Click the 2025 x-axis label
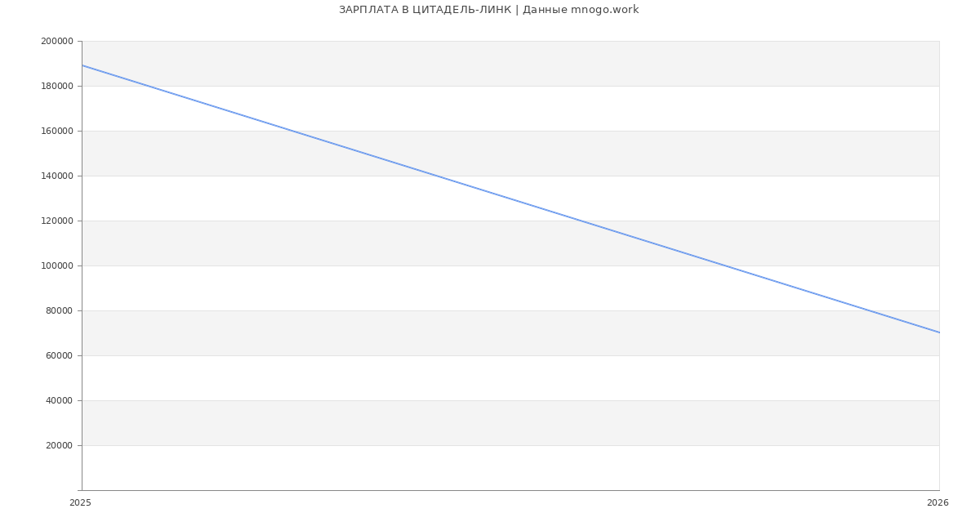The image size is (980, 531). click(81, 503)
